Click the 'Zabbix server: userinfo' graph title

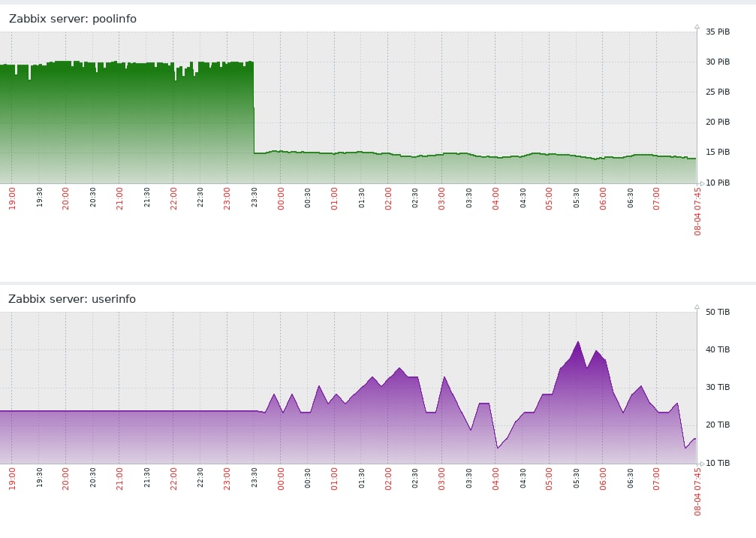point(72,299)
